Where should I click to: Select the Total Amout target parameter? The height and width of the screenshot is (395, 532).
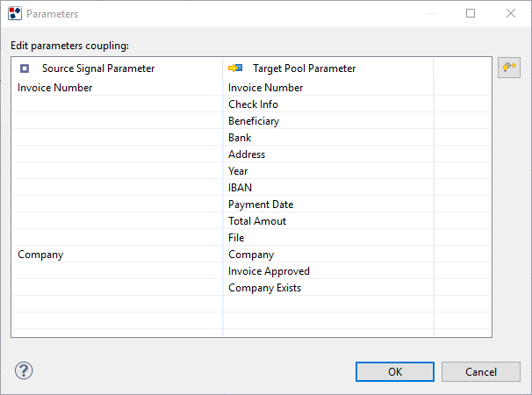(x=257, y=221)
